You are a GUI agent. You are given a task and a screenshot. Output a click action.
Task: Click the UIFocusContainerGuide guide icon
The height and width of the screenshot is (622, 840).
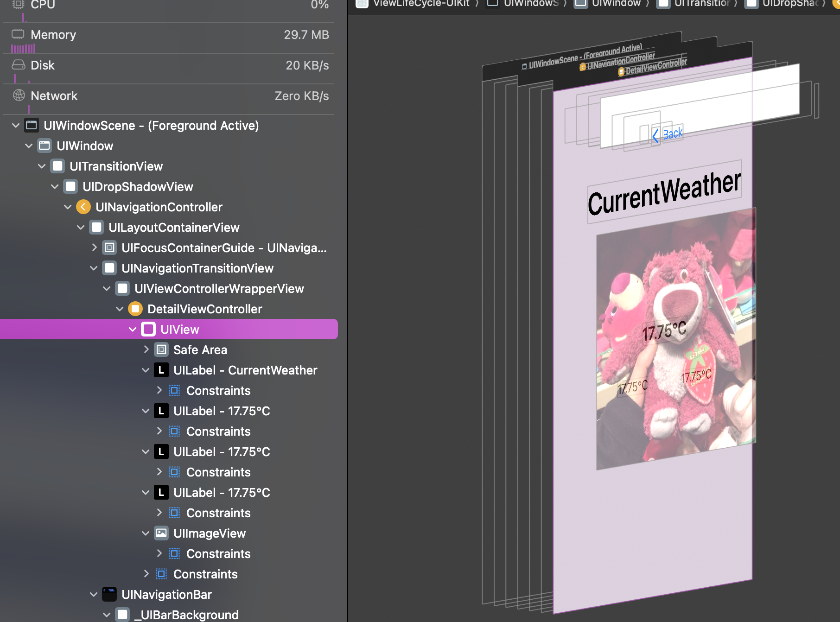(109, 248)
